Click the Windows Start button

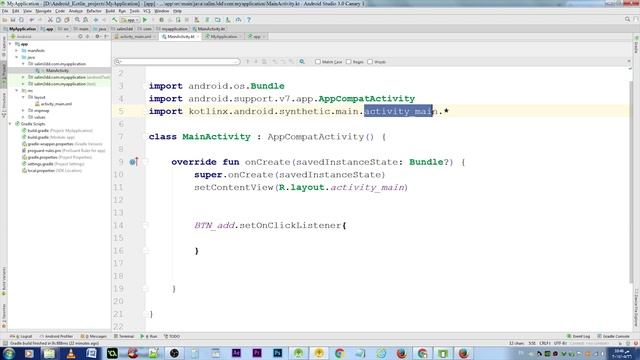point(9,353)
